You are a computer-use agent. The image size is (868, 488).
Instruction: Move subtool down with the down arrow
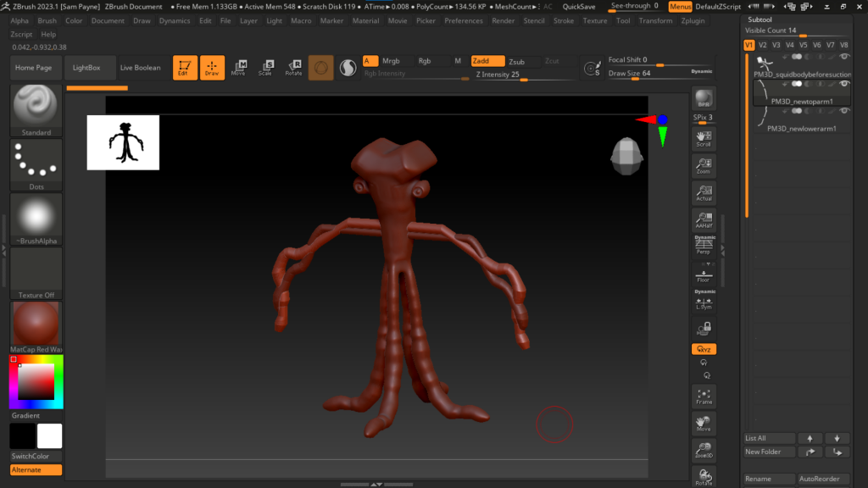tap(837, 438)
